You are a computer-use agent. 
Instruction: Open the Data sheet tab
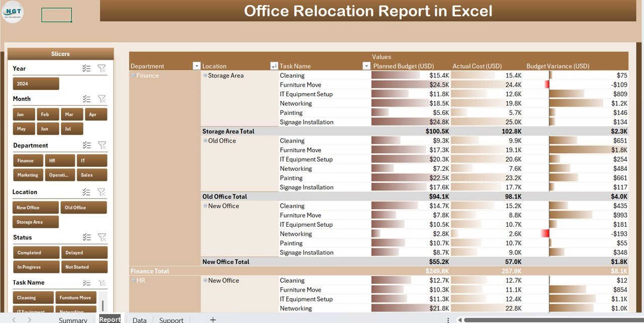[139, 320]
